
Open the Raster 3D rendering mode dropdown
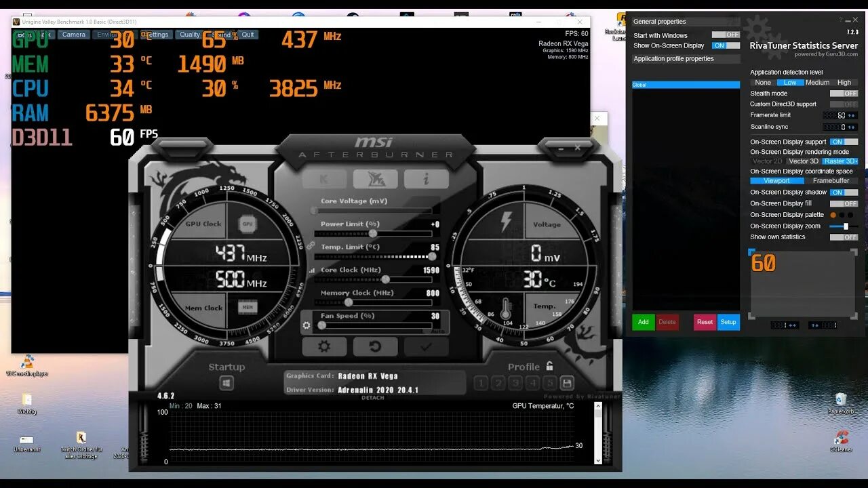(840, 161)
